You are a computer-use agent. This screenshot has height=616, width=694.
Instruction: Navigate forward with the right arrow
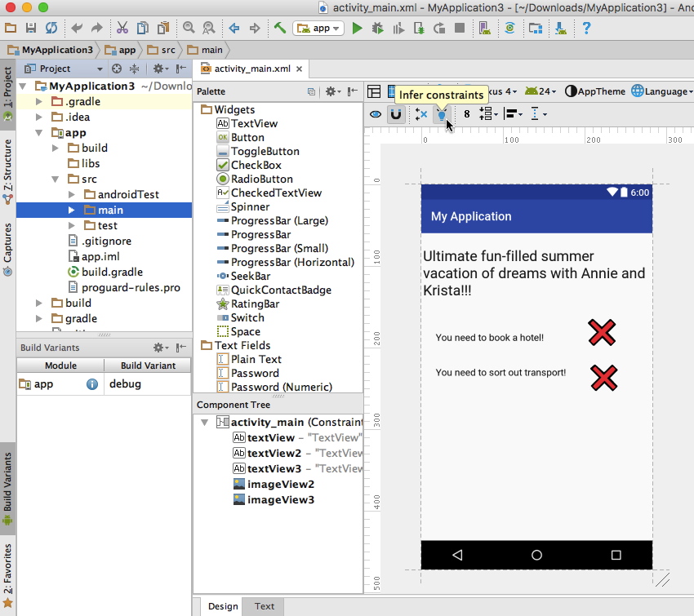255,29
